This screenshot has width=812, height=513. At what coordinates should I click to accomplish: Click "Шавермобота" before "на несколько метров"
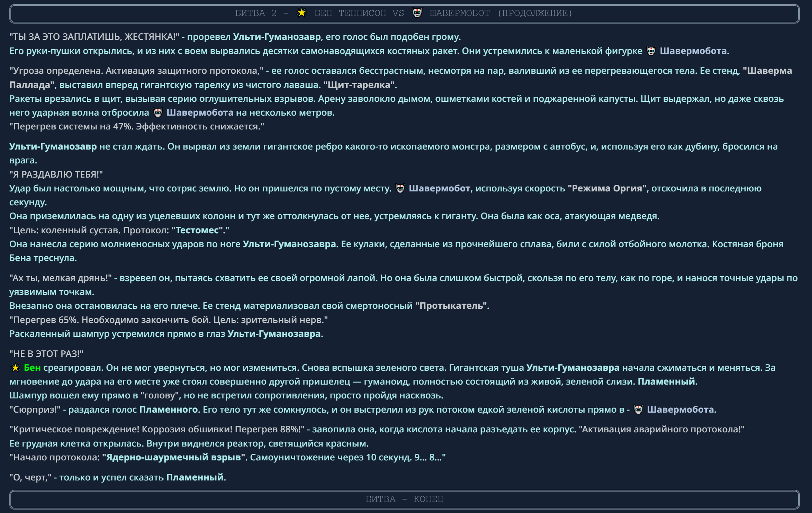[x=200, y=112]
